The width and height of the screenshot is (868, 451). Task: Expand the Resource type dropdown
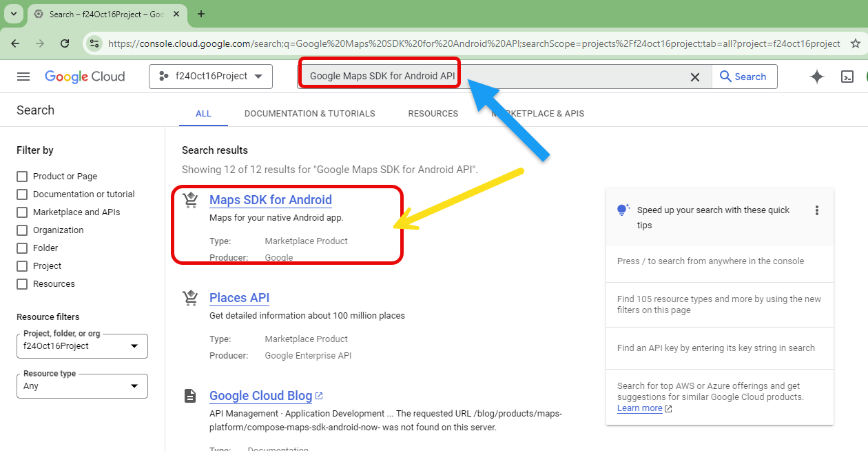(x=82, y=386)
